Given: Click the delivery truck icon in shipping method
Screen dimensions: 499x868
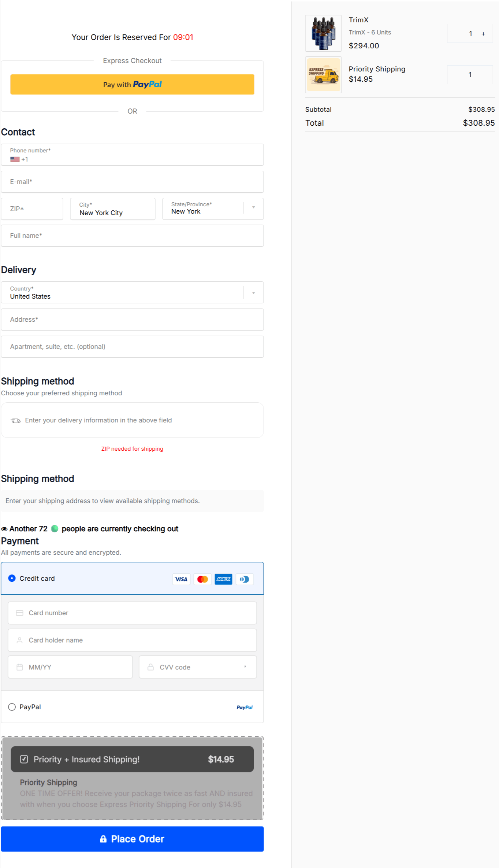Looking at the screenshot, I should tap(16, 420).
